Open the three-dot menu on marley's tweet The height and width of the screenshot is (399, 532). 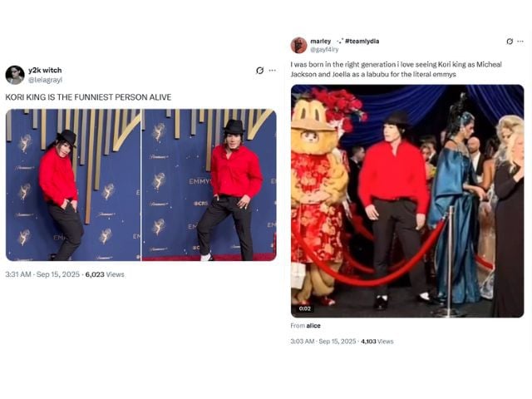coord(520,42)
